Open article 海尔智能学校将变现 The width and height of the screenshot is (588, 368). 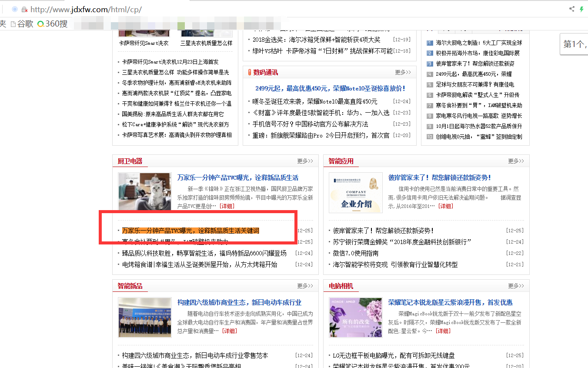pyautogui.click(x=395, y=264)
